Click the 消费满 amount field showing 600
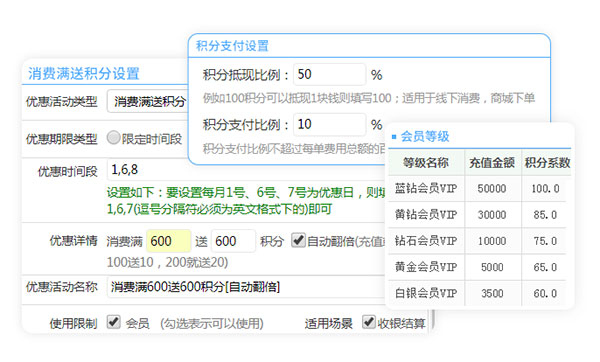Screen dimensions: 600x362 coord(168,241)
